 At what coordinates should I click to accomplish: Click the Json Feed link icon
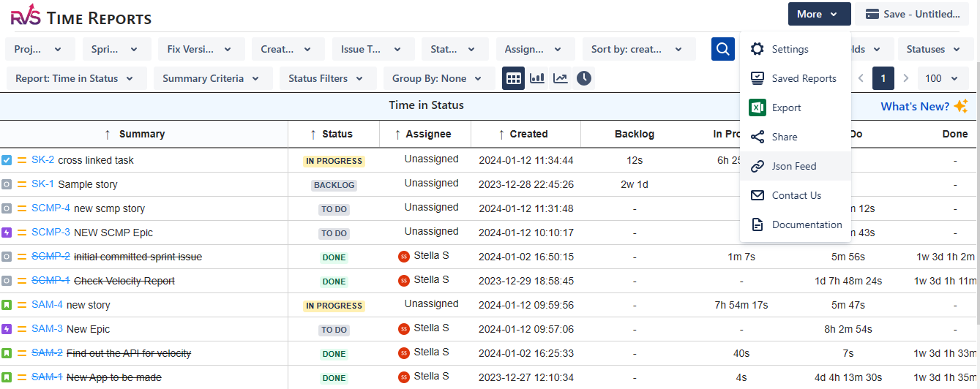click(758, 166)
